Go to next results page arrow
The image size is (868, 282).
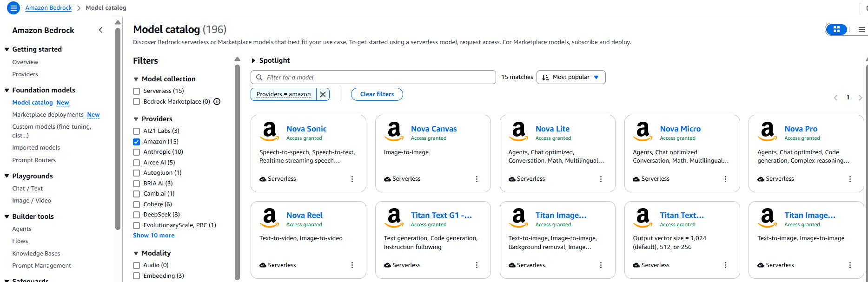pyautogui.click(x=860, y=98)
